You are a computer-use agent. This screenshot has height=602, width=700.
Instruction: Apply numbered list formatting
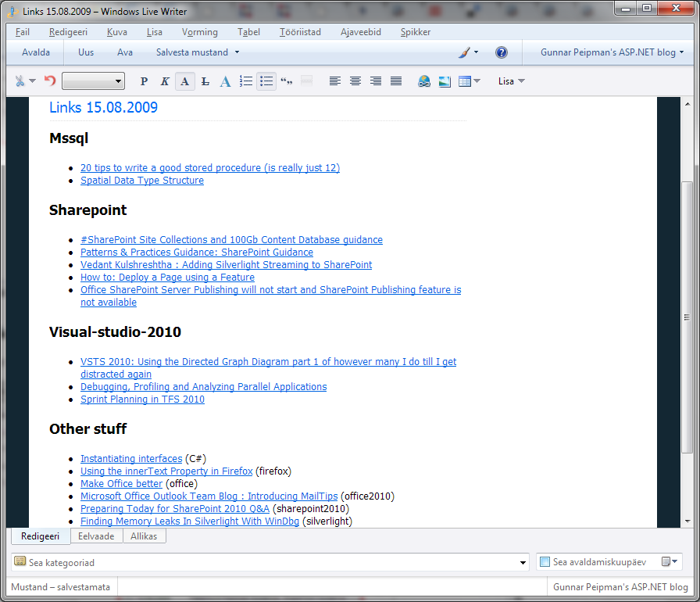246,81
